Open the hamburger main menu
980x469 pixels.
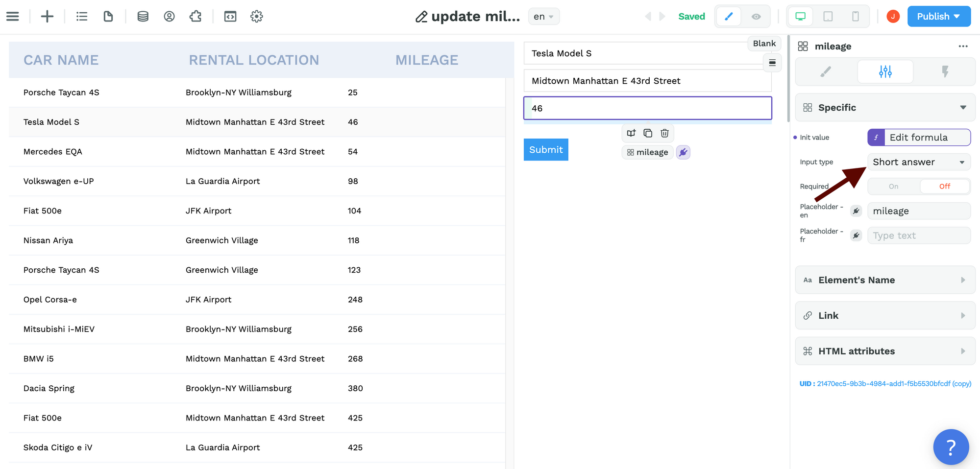pos(13,16)
